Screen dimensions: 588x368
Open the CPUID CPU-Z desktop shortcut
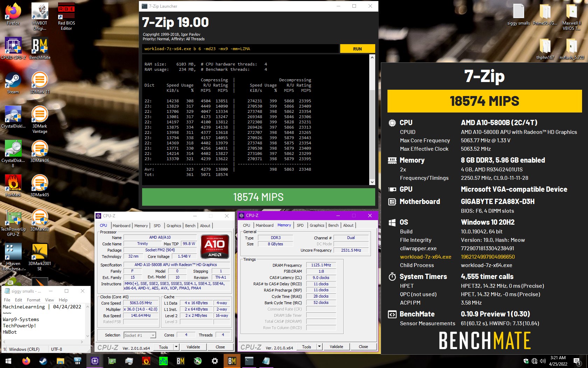(x=13, y=48)
